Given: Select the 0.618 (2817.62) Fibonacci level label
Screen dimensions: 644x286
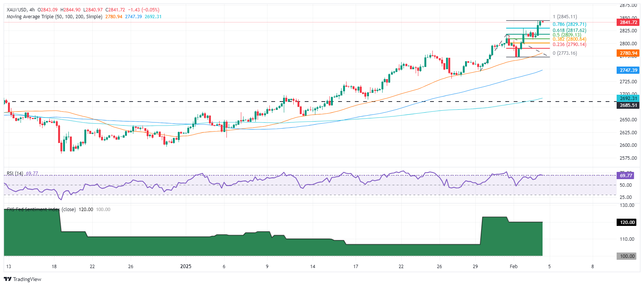Looking at the screenshot, I should coord(569,30).
